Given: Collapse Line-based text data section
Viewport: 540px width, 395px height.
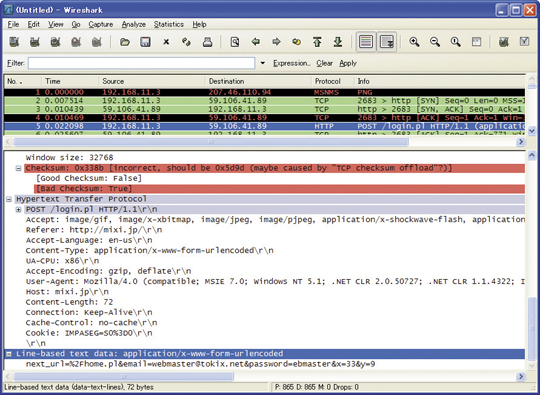Looking at the screenshot, I should pos(9,354).
